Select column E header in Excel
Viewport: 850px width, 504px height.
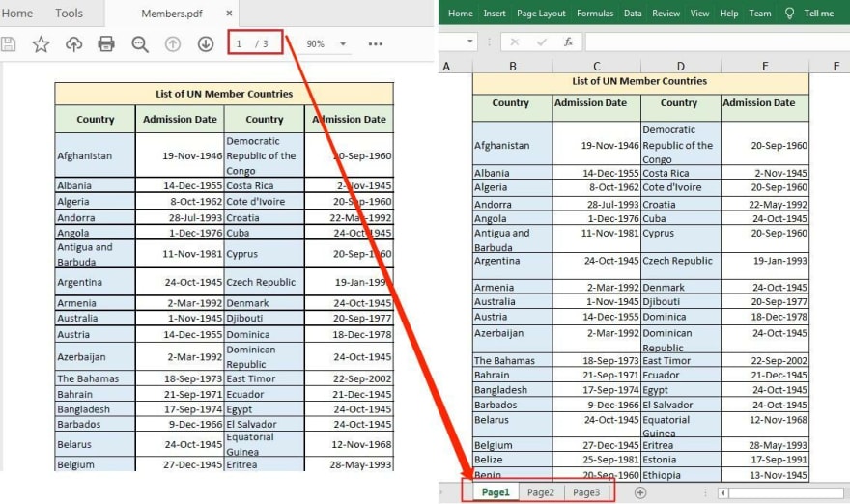765,66
